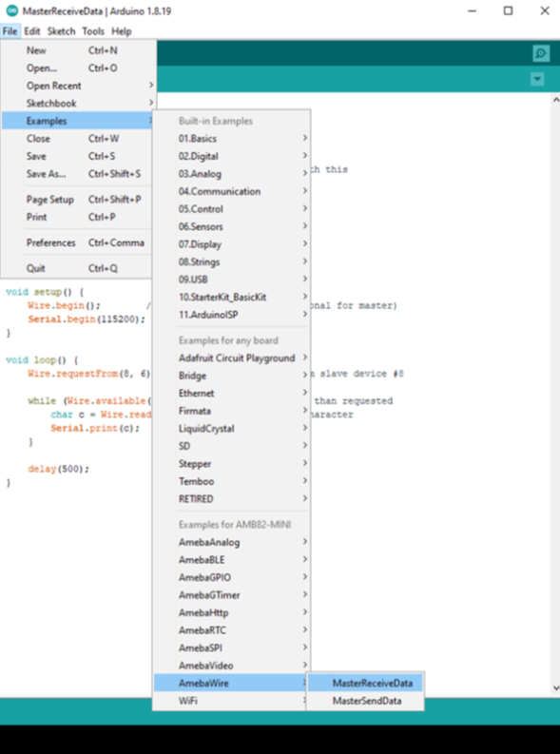Open the Help menu
The height and width of the screenshot is (754, 560).
point(121,31)
